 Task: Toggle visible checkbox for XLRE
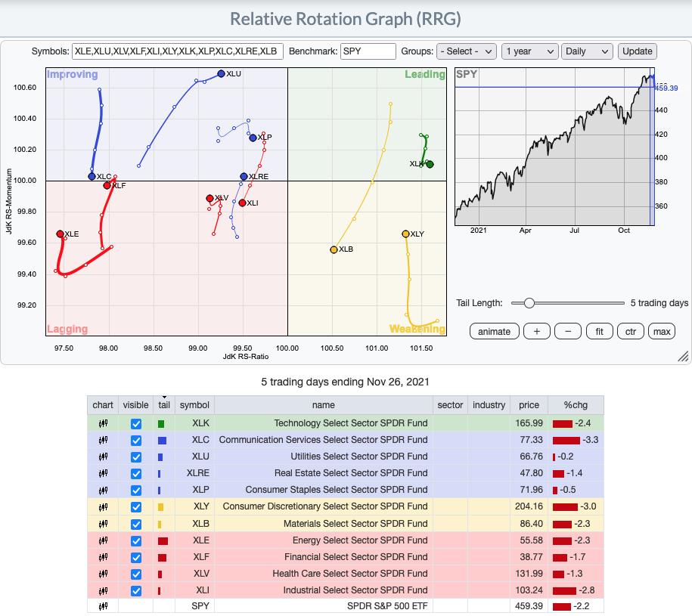136,473
